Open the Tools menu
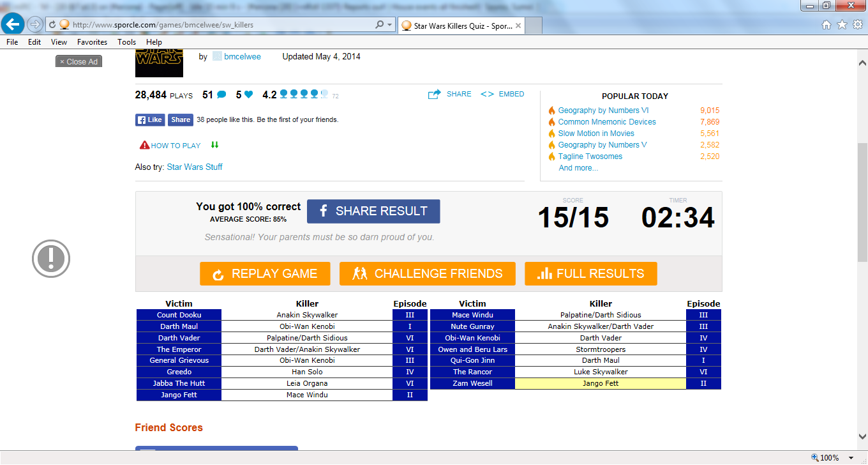 pos(126,42)
